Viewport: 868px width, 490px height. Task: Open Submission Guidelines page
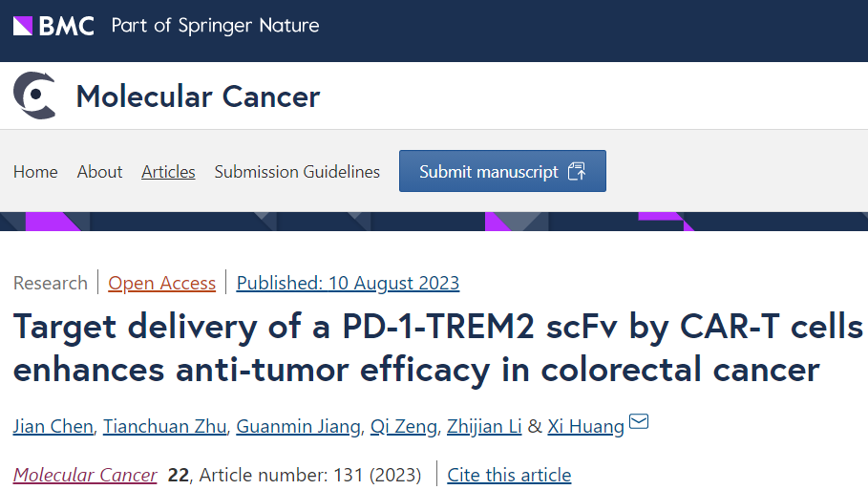pos(297,172)
